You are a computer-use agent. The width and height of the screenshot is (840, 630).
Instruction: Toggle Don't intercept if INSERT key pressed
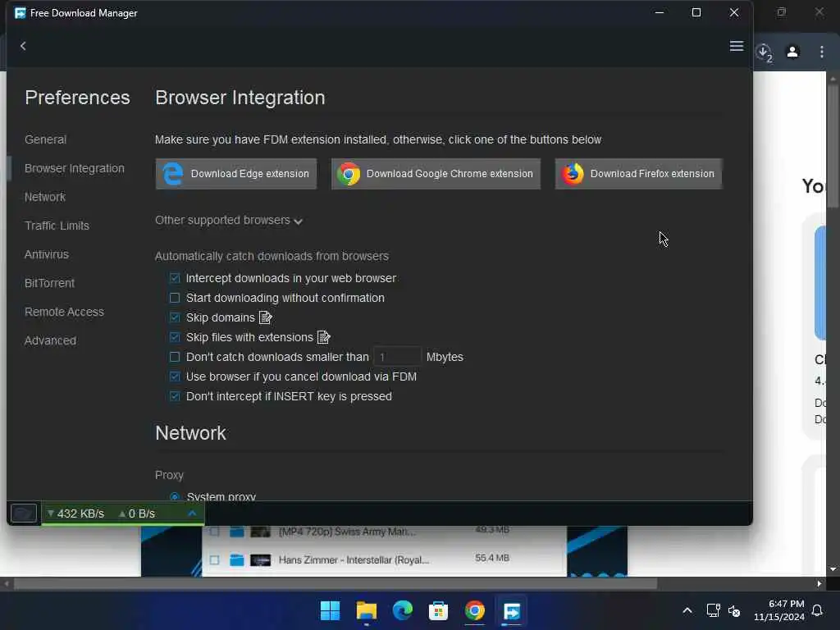(x=175, y=396)
